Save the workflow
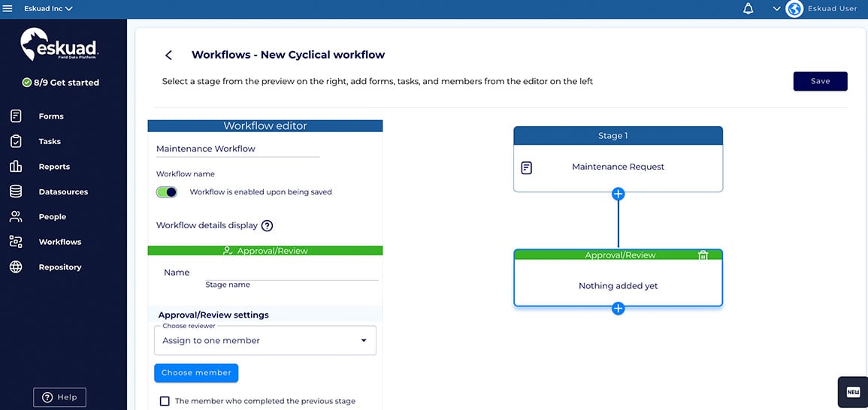This screenshot has height=410, width=868. coord(820,81)
